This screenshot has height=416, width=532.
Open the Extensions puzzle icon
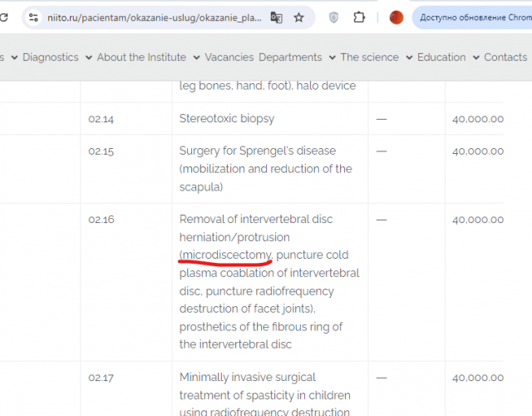coord(359,17)
